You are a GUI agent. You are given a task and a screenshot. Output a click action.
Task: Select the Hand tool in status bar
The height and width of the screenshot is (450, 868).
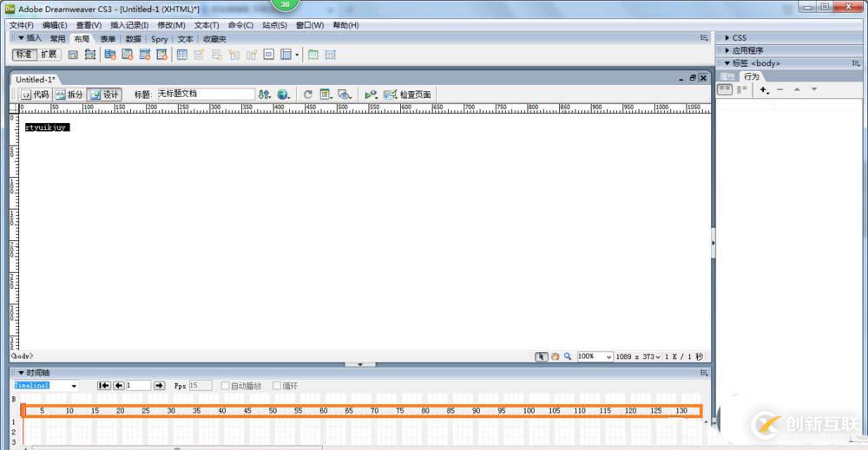[555, 356]
